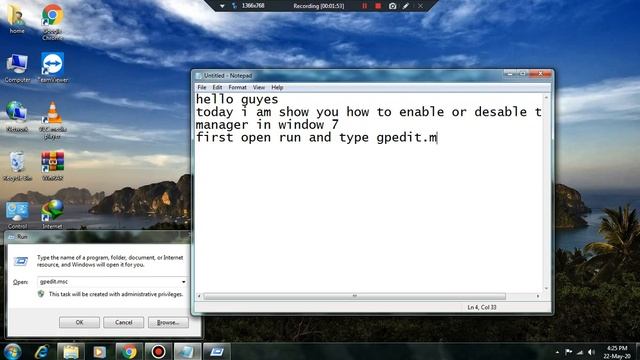
Task: Open the network tray icon
Action: pos(580,352)
